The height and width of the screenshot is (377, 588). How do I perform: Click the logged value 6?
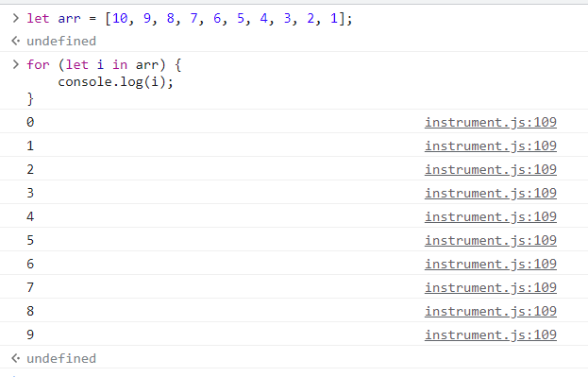tap(30, 265)
